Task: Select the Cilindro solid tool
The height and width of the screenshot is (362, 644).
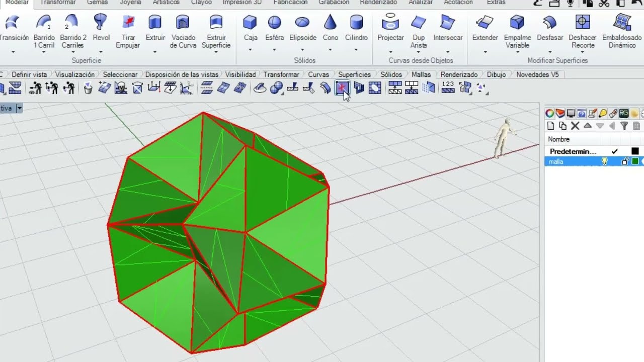Action: [356, 28]
